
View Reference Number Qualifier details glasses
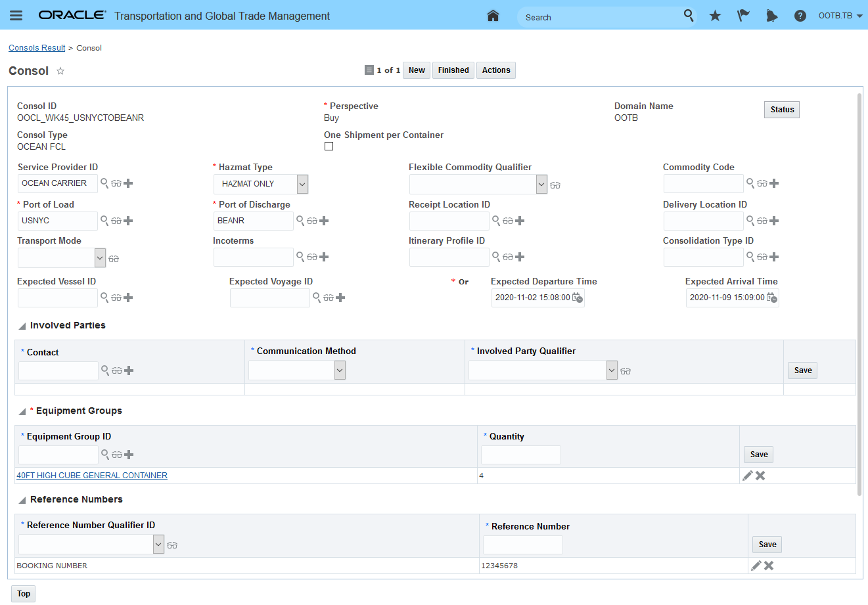(172, 545)
